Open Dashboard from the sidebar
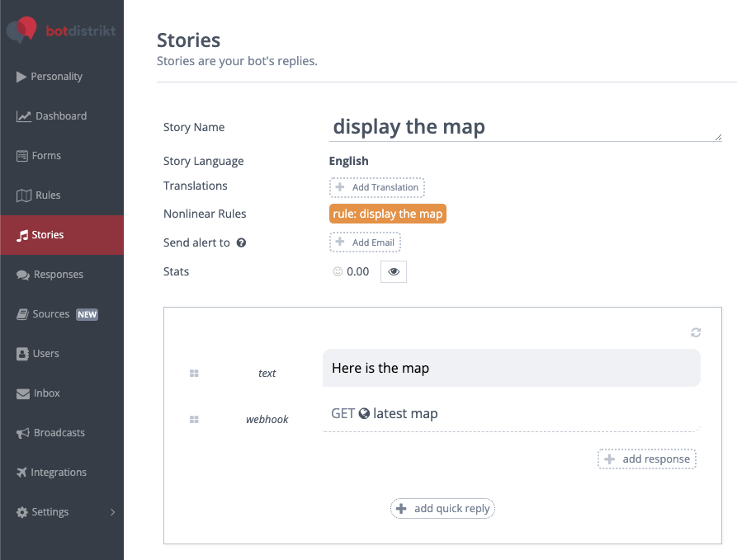Screen dimensions: 737x560 point(61,116)
